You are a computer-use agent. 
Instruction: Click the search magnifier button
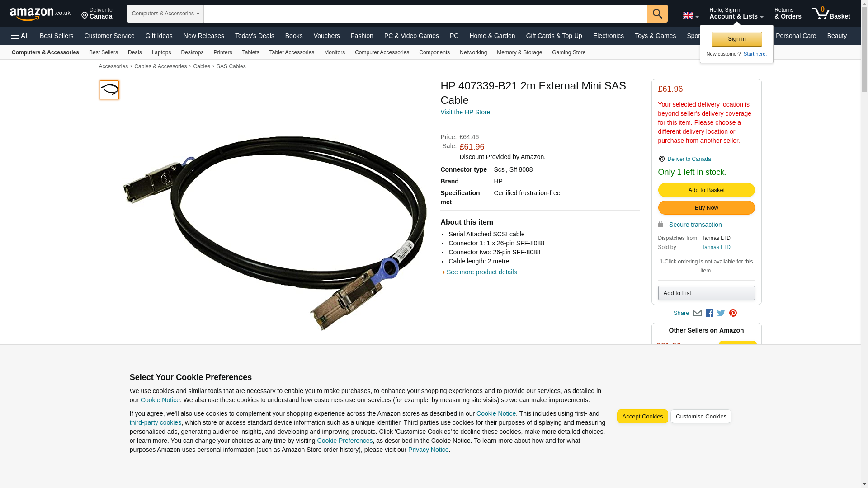coord(657,14)
